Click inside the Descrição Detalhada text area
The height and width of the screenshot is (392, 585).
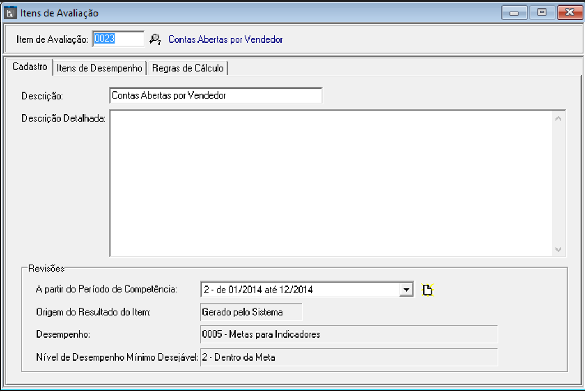[331, 183]
